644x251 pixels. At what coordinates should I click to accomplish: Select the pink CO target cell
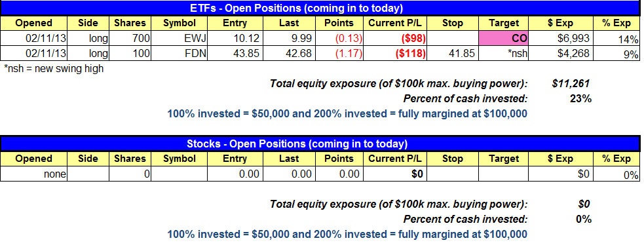tap(504, 39)
